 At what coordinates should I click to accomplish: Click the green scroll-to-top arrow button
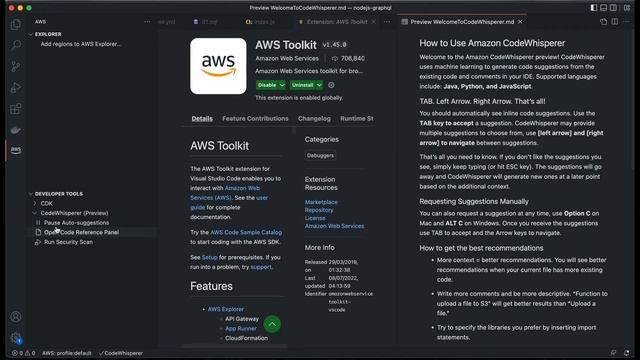[x=272, y=324]
